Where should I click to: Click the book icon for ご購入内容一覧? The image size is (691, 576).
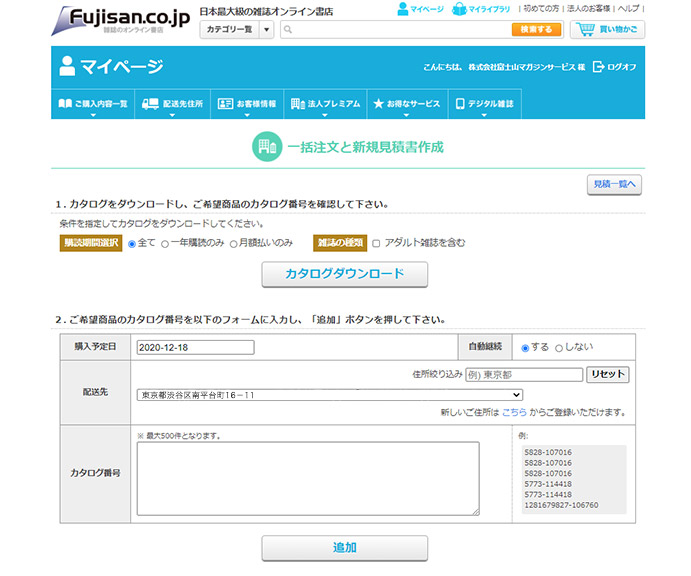point(65,104)
